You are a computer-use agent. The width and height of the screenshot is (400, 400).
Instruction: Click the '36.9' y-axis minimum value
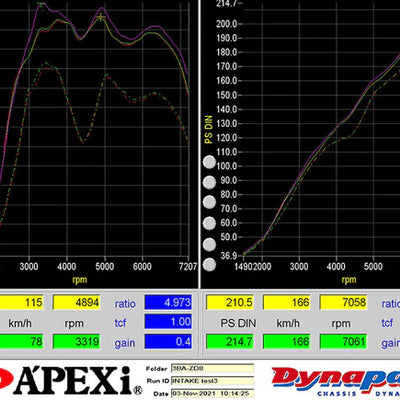229,256
